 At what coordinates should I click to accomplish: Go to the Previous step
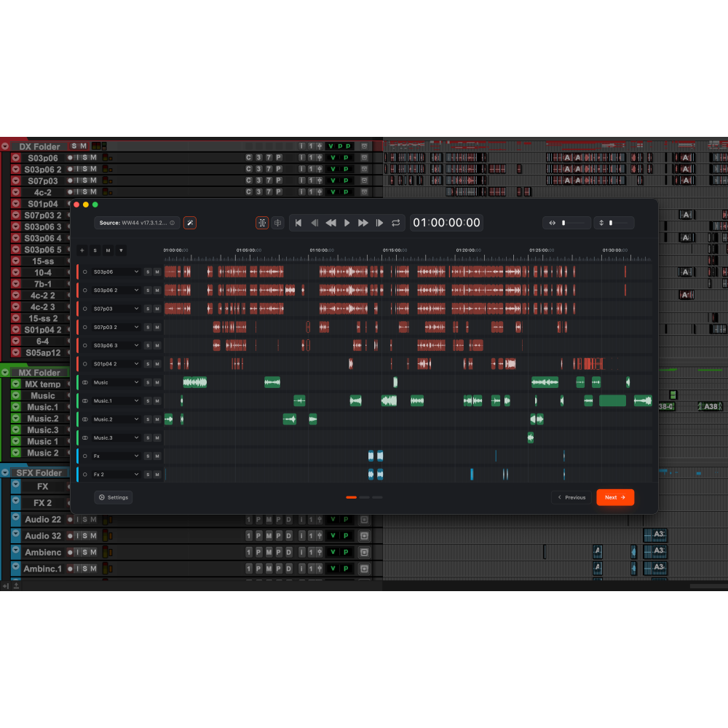[571, 497]
